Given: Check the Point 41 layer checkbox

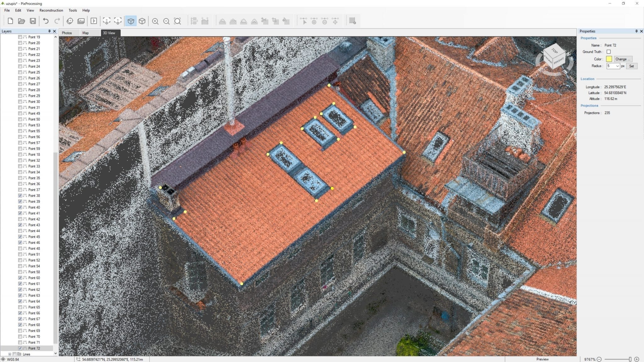Looking at the screenshot, I should point(20,213).
